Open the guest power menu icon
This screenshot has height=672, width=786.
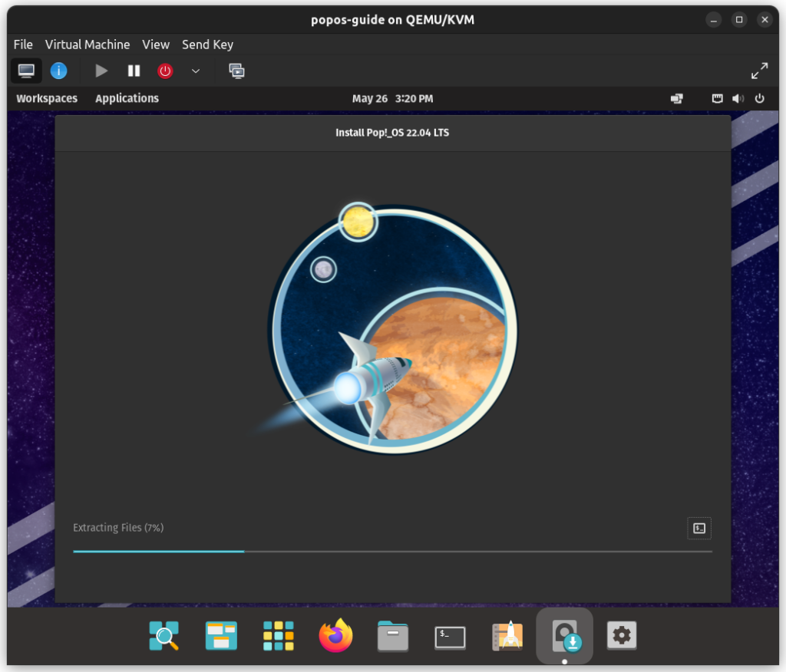[759, 99]
